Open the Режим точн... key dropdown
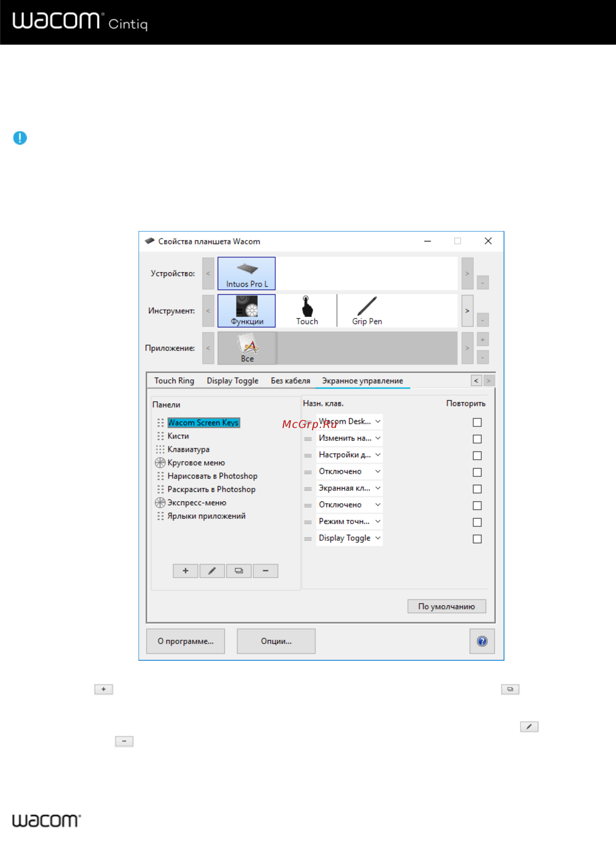 coord(349,521)
